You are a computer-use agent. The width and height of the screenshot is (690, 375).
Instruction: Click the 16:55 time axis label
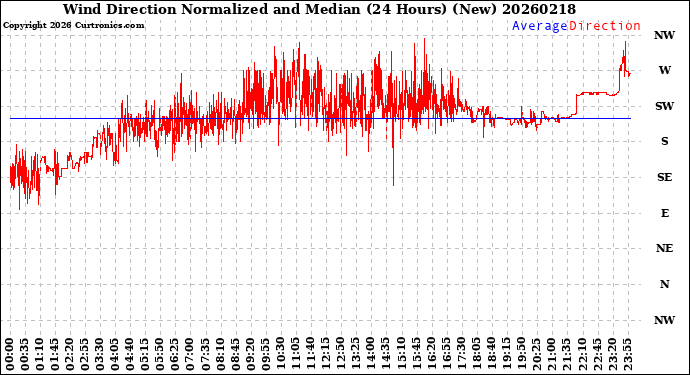(447, 355)
